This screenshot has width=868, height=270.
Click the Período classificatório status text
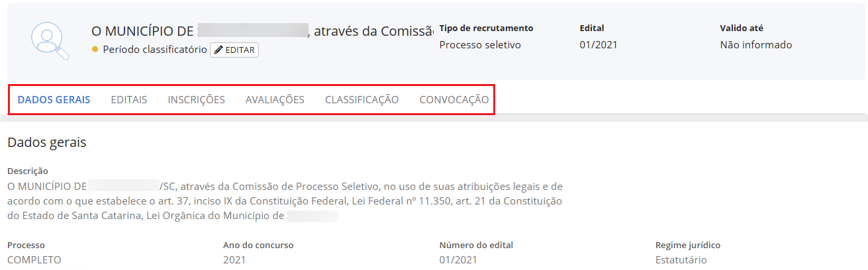(155, 50)
